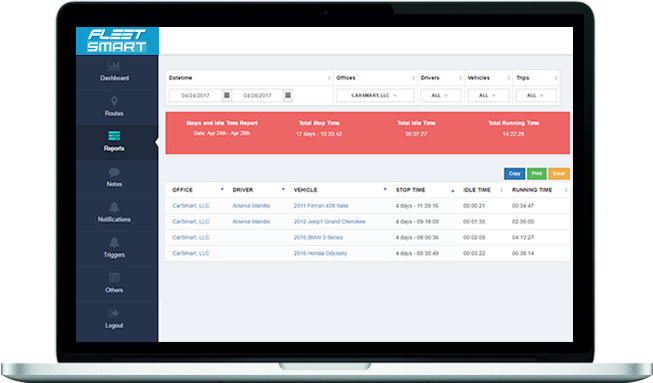Open the 2011 Ferrari 458 Italia link

tap(321, 206)
